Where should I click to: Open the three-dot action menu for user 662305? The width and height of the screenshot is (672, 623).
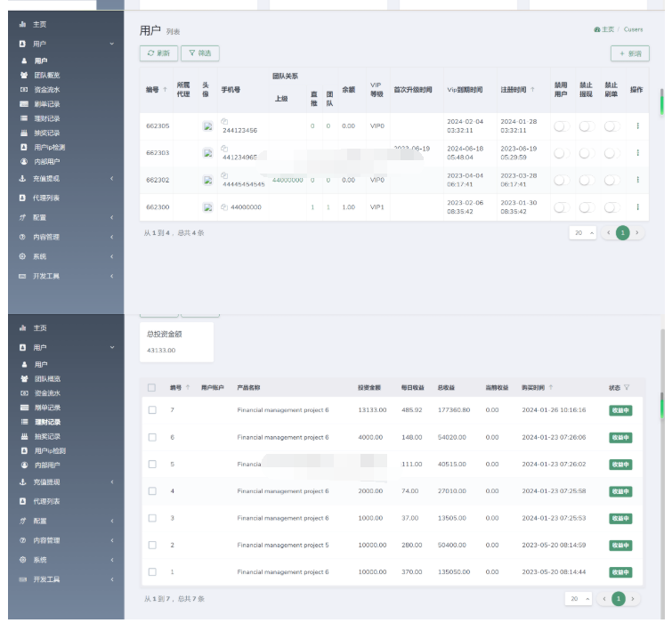click(x=637, y=126)
